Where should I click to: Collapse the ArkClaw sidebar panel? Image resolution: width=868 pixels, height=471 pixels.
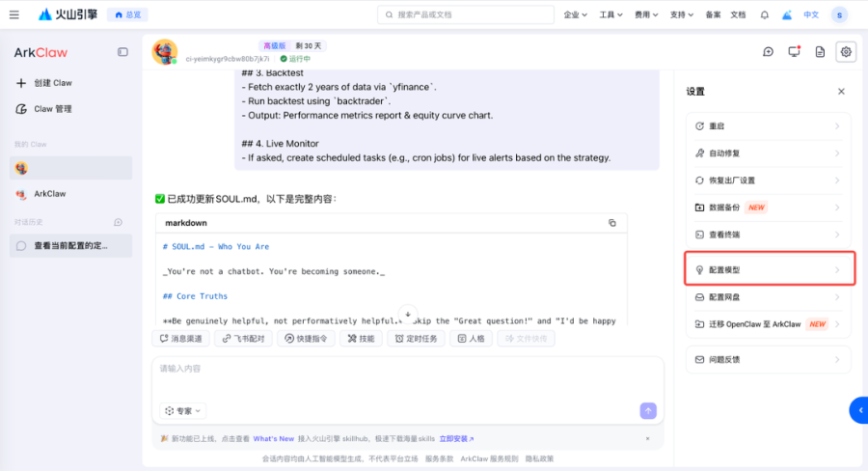(x=122, y=52)
